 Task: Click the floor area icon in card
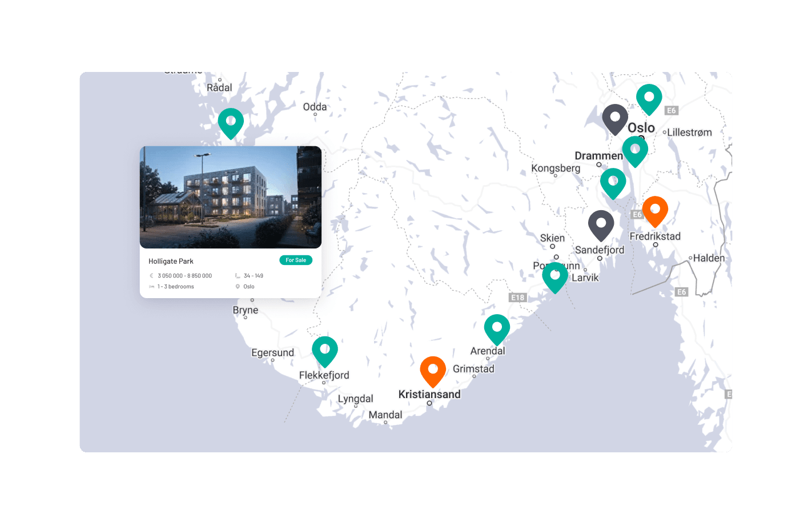pyautogui.click(x=238, y=276)
